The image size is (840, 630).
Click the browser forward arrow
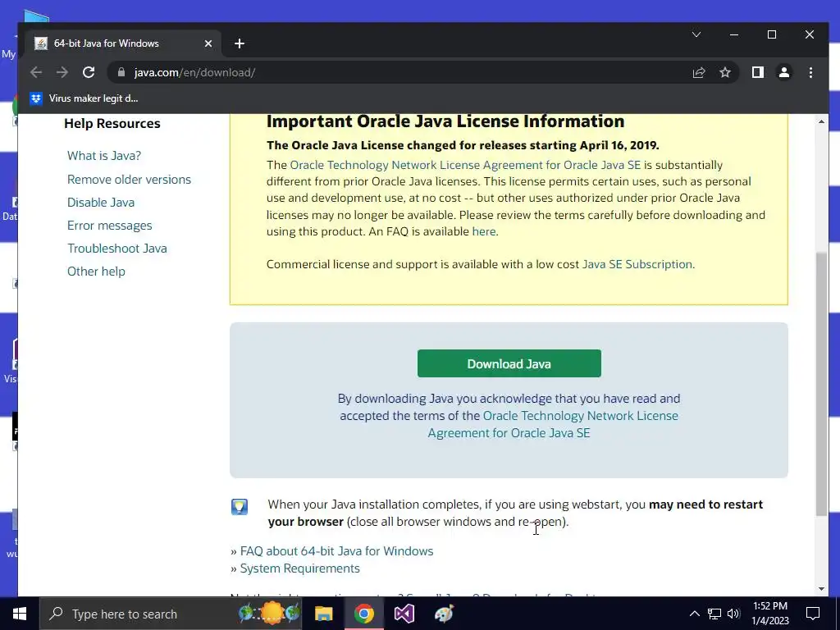tap(62, 72)
